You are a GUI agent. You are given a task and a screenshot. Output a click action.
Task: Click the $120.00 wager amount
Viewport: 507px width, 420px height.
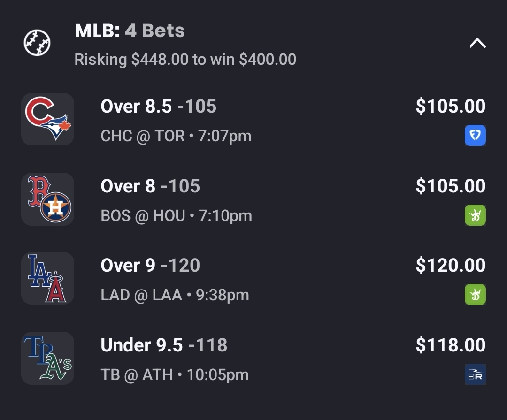(450, 266)
